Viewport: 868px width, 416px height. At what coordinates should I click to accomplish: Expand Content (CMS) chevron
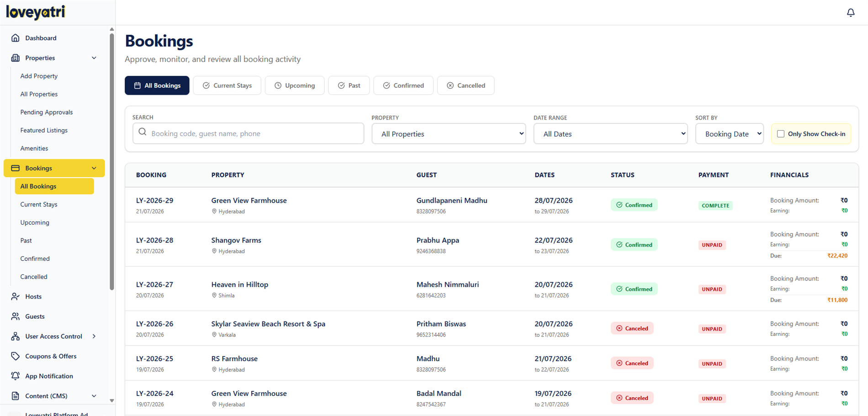[94, 396]
